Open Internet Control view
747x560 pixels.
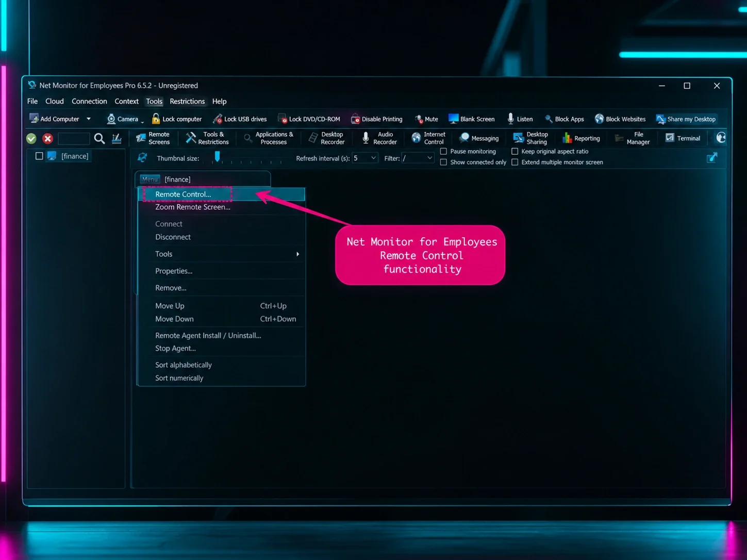click(428, 138)
